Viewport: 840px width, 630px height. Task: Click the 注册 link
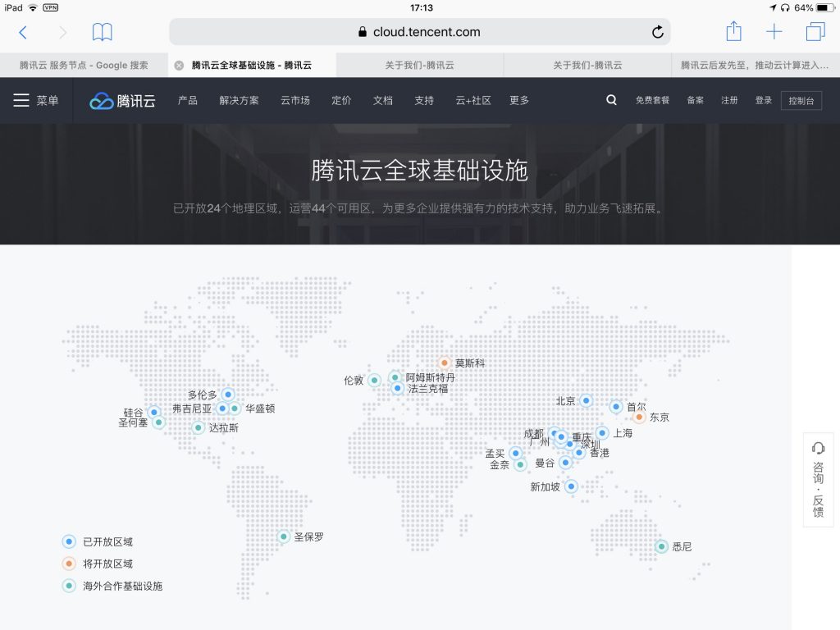click(729, 100)
